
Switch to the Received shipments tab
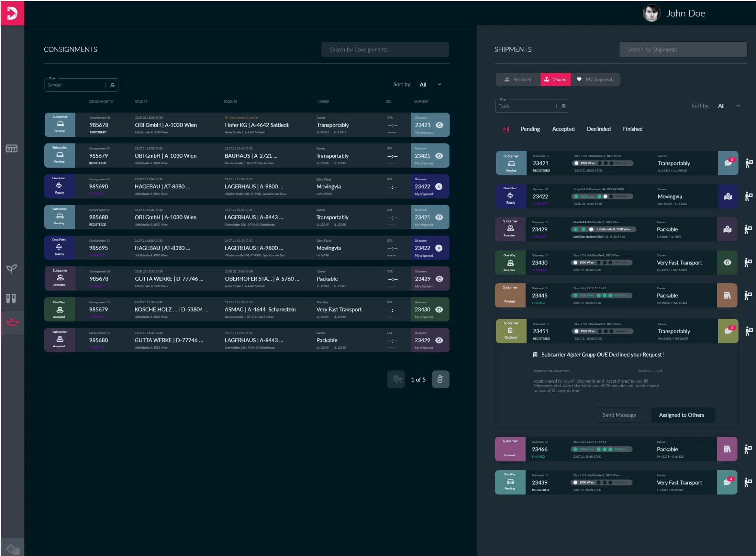point(518,79)
